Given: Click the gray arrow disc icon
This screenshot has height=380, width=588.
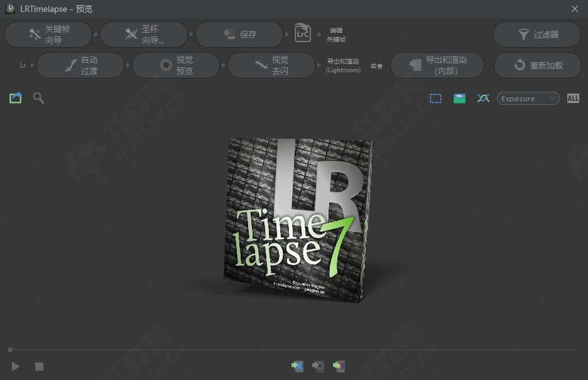Looking at the screenshot, I should [318, 366].
